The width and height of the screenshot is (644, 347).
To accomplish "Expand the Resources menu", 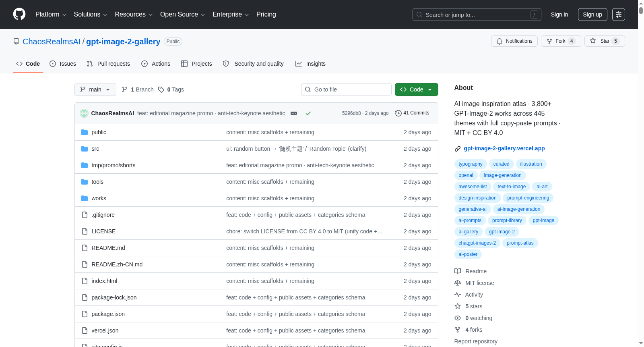I will (x=134, y=14).
